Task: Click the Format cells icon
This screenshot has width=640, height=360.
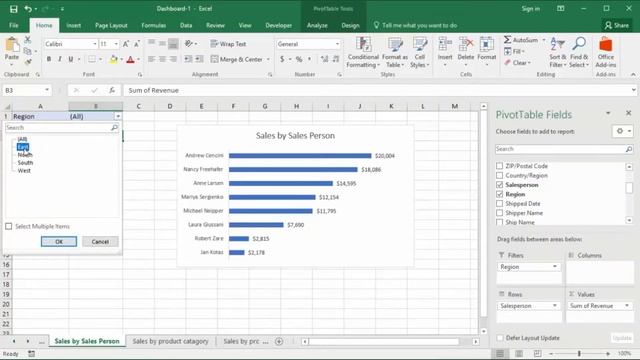Action: click(x=487, y=44)
